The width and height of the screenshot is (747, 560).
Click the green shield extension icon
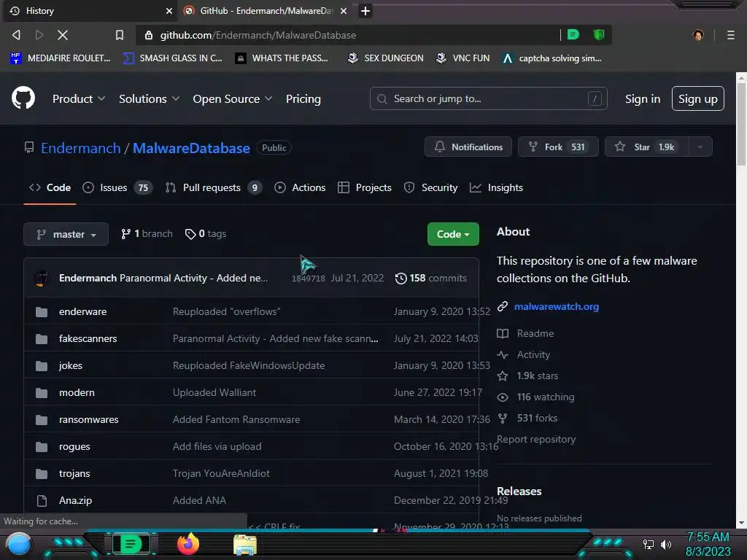(599, 34)
